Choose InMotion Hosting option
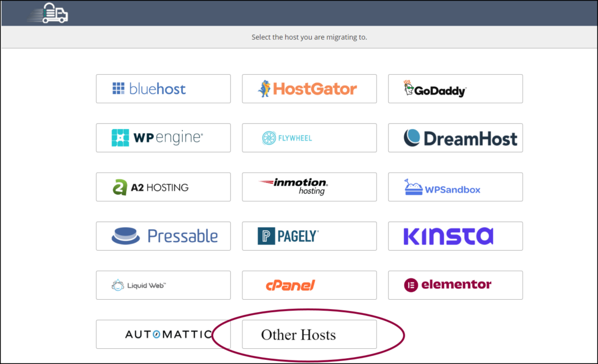This screenshot has height=364, width=598. pyautogui.click(x=310, y=187)
